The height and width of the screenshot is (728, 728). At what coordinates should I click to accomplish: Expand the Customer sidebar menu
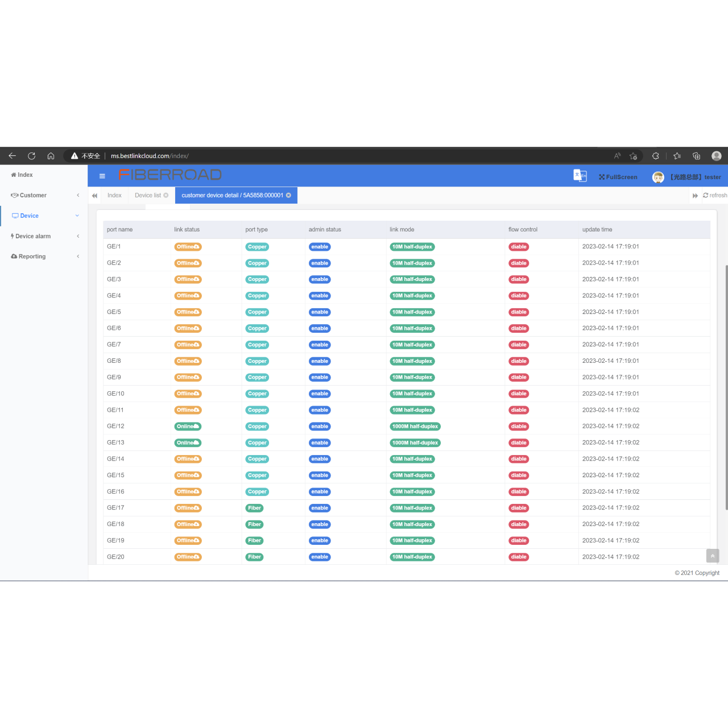click(44, 196)
